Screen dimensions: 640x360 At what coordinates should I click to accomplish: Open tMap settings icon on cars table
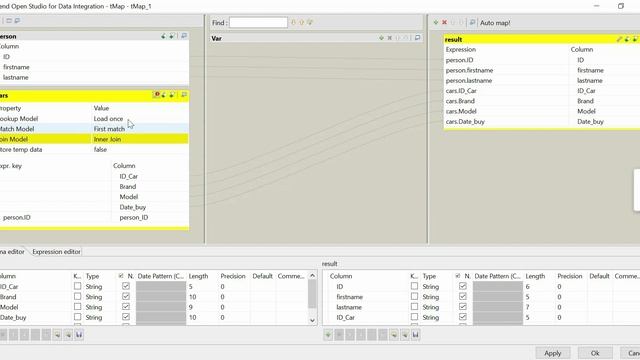pos(157,95)
